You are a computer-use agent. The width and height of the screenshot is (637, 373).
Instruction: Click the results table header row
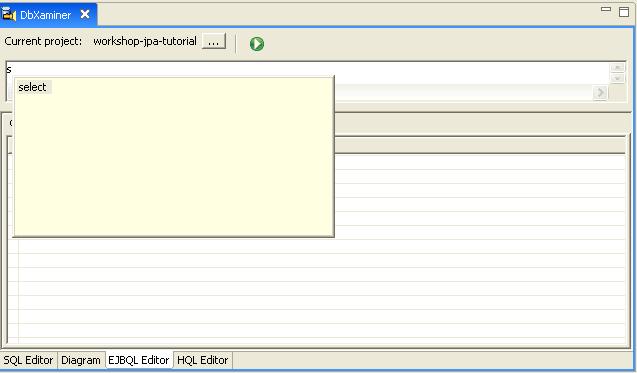tap(479, 145)
